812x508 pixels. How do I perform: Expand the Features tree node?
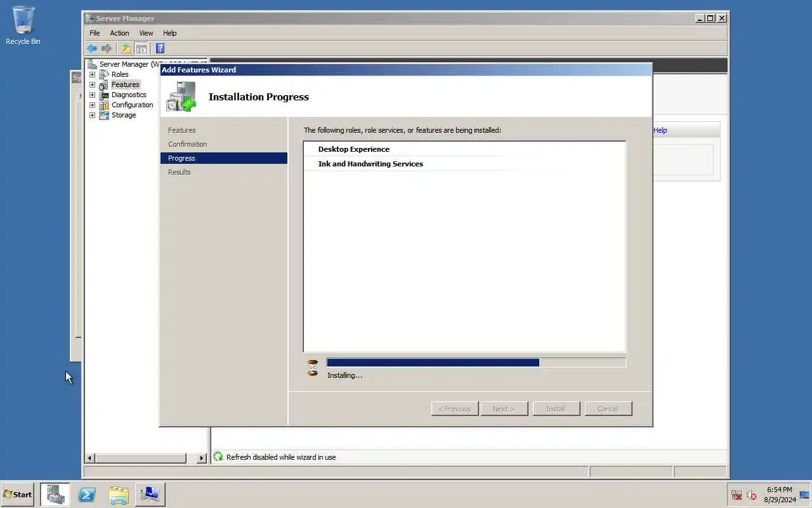click(x=92, y=84)
